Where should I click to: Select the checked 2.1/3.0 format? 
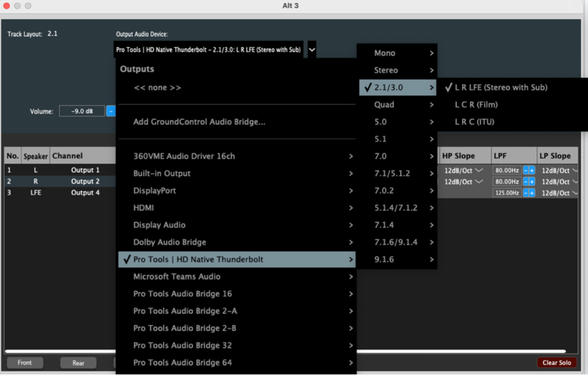tap(398, 87)
